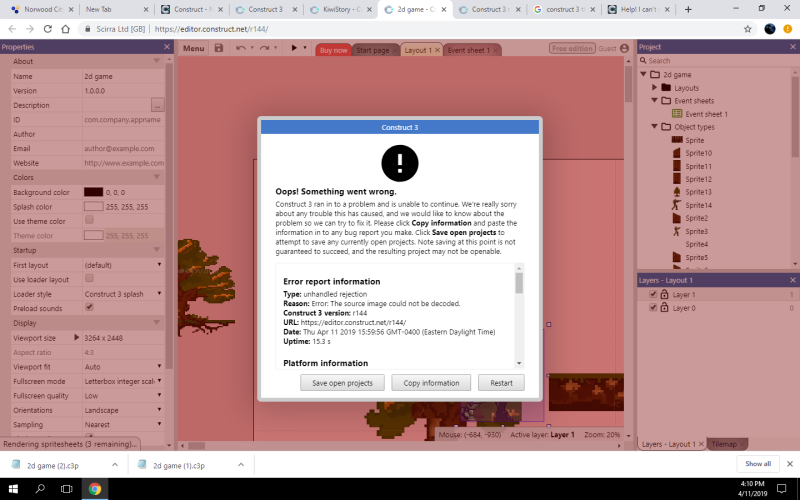Viewport: 800px width, 500px height.
Task: Click the Event sheet 1 icon in Project
Action: coord(677,114)
